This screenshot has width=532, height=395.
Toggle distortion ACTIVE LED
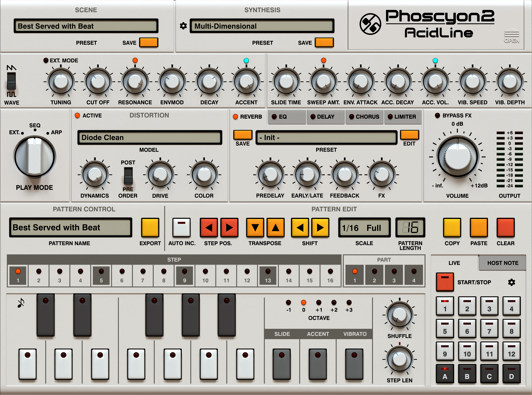tap(77, 115)
